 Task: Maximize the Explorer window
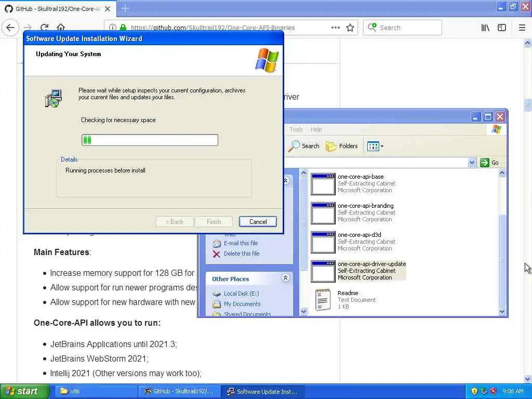(x=488, y=117)
